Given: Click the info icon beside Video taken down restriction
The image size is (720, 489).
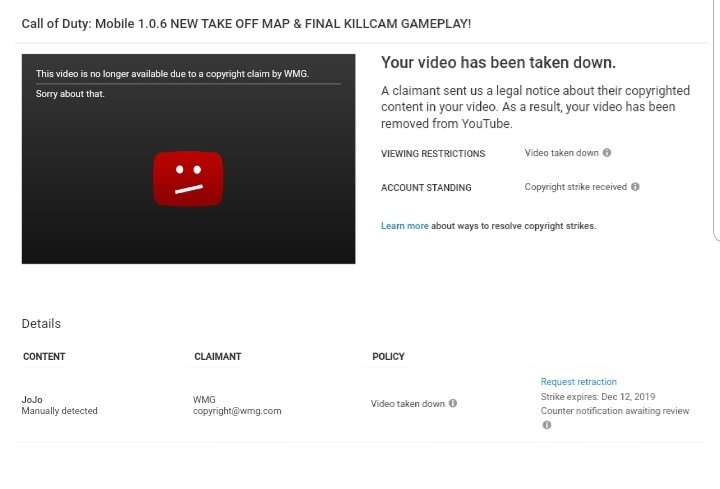Looking at the screenshot, I should [x=607, y=152].
